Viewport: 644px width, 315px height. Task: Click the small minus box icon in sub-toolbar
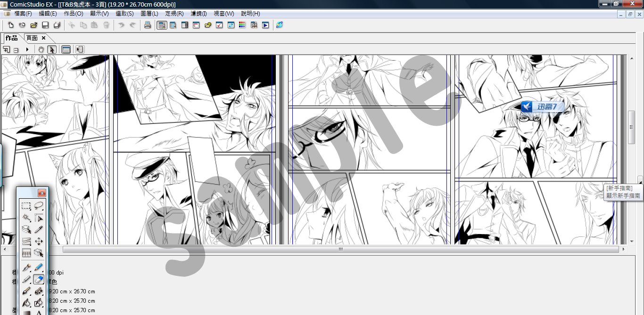pos(16,50)
